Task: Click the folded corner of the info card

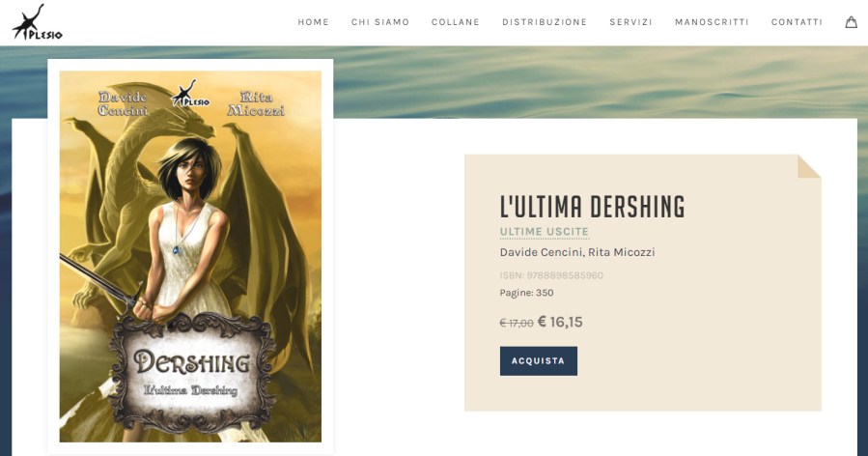Action: click(809, 166)
